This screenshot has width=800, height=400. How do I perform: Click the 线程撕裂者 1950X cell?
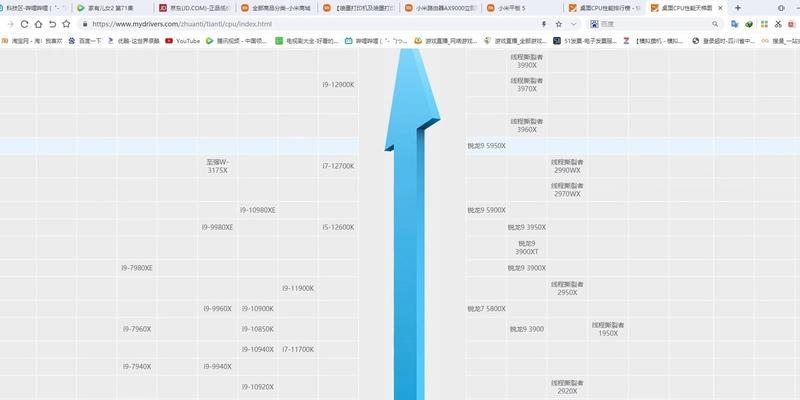[x=608, y=330]
